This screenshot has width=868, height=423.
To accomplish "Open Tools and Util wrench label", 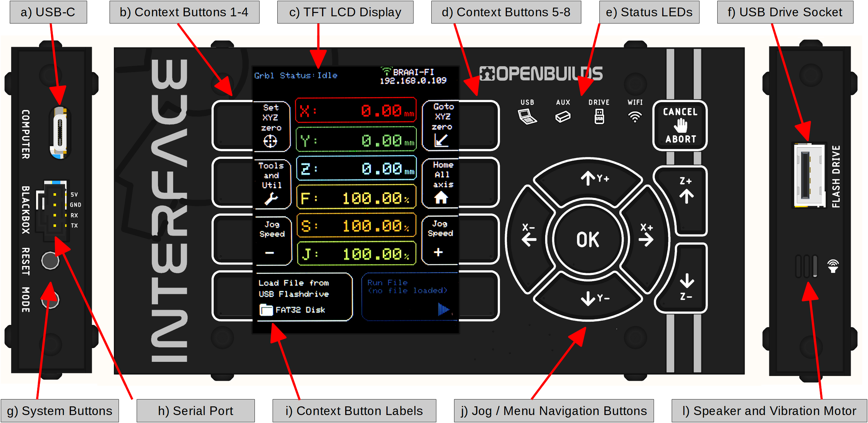I will (271, 184).
